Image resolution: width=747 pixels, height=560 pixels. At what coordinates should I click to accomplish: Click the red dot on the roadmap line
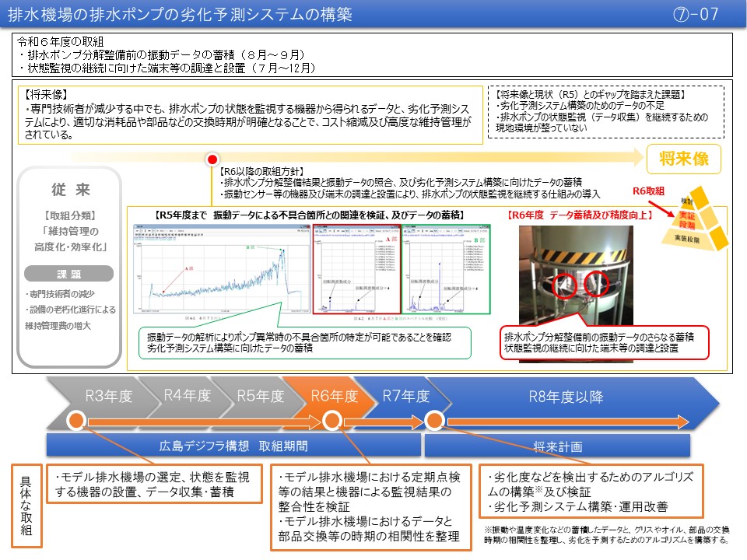tap(211, 159)
